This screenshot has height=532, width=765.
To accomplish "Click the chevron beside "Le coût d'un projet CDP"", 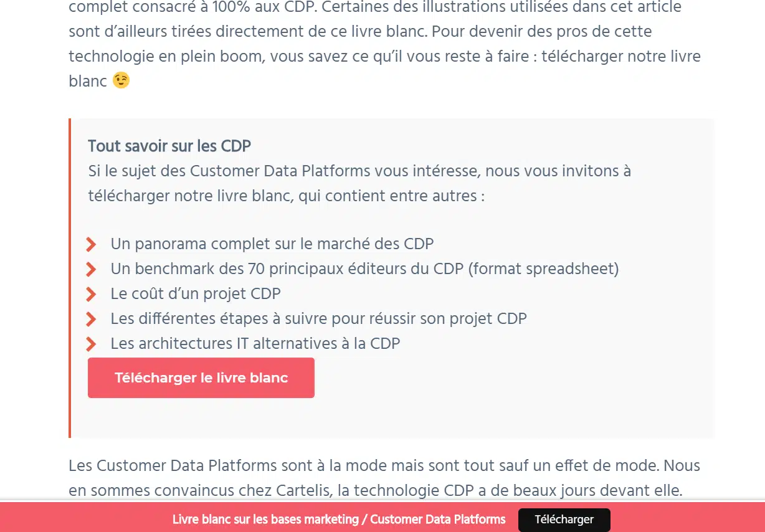I will 91,294.
